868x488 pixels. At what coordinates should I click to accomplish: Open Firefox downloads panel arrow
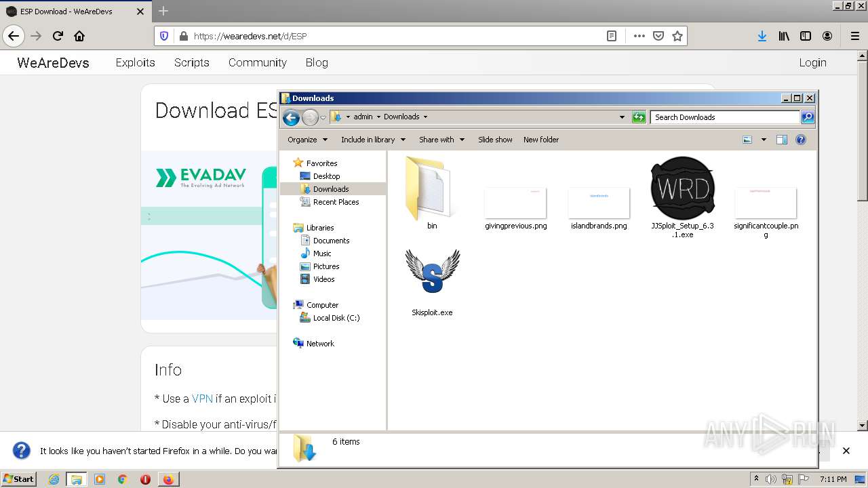pos(762,36)
